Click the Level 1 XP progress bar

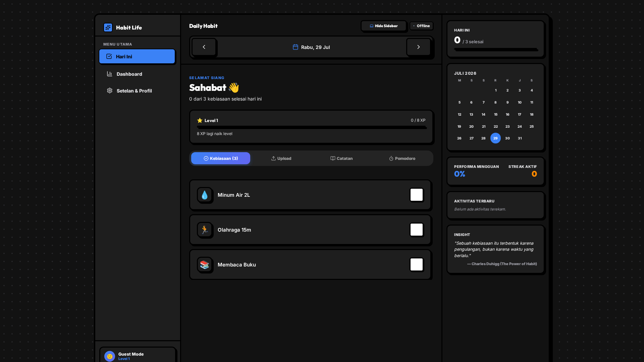pyautogui.click(x=311, y=127)
